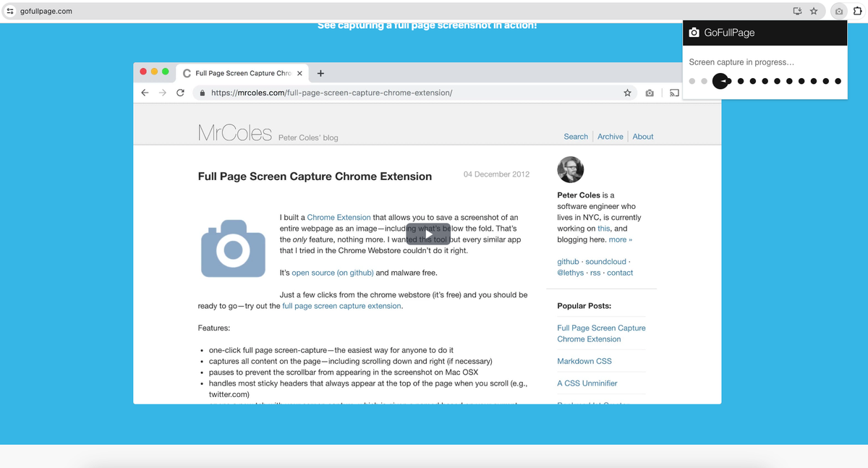
Task: Click the 'Full Page Screen Capture Chrome Extension' article heading
Action: [315, 176]
